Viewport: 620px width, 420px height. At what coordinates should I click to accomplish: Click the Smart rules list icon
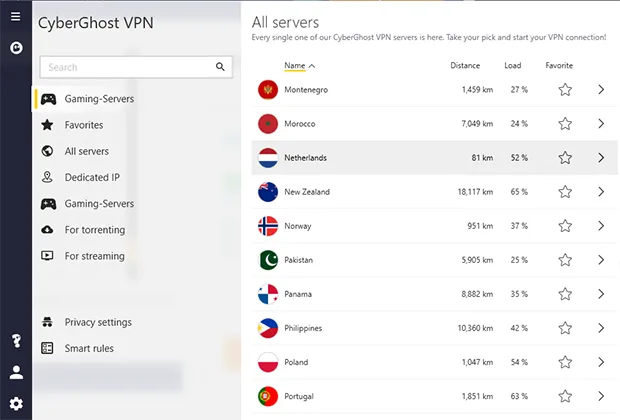(x=47, y=348)
